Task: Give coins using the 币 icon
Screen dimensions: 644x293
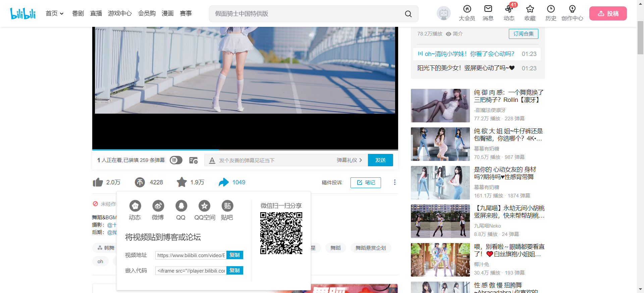Action: pyautogui.click(x=140, y=182)
